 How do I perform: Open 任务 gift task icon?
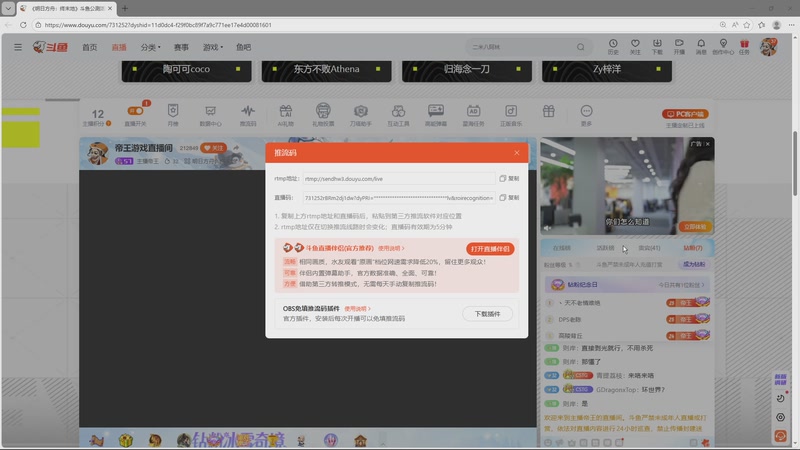pyautogui.click(x=744, y=46)
